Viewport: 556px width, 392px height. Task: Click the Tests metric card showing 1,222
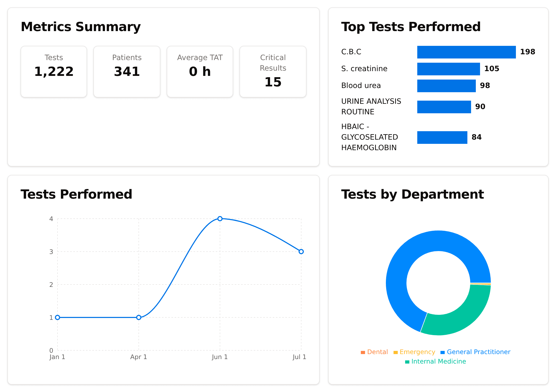[x=54, y=72]
